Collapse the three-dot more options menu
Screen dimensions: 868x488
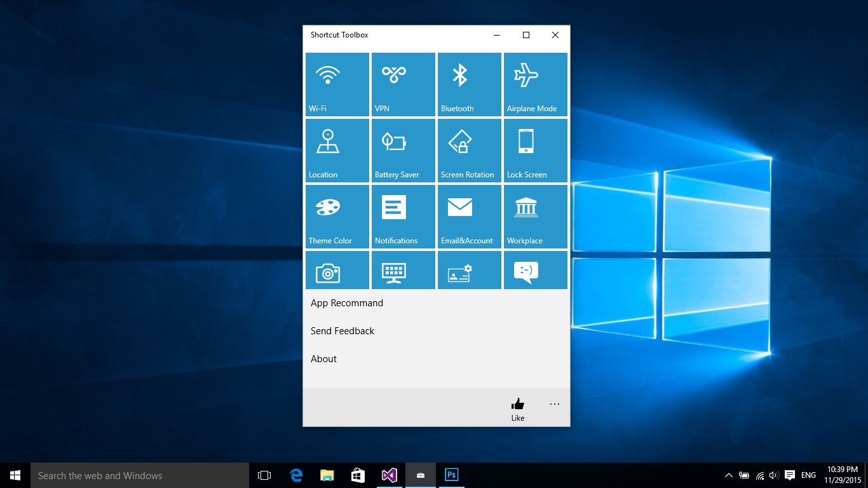555,404
